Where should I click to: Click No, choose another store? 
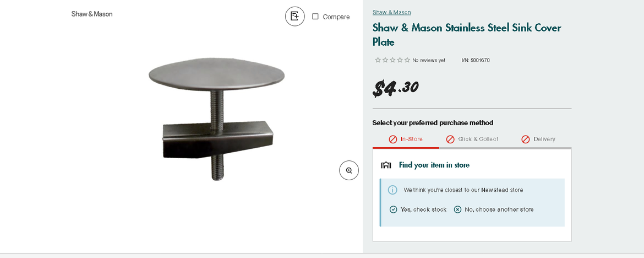click(x=499, y=209)
